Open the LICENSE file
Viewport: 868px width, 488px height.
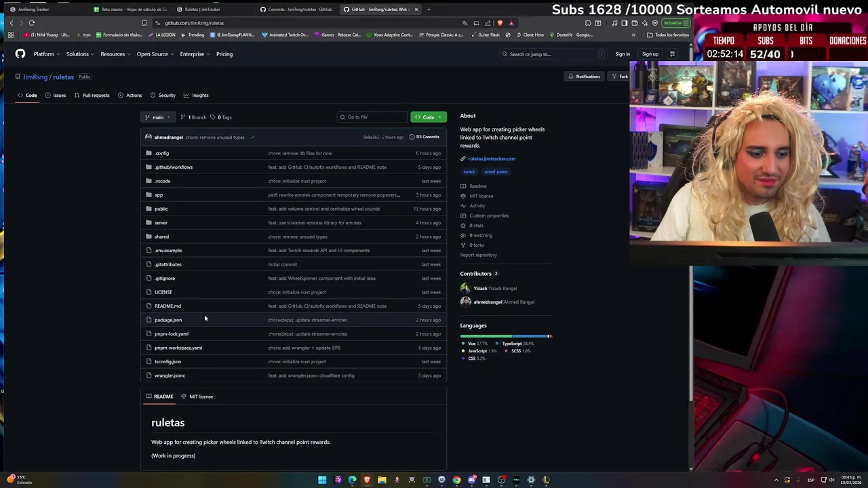click(x=163, y=292)
